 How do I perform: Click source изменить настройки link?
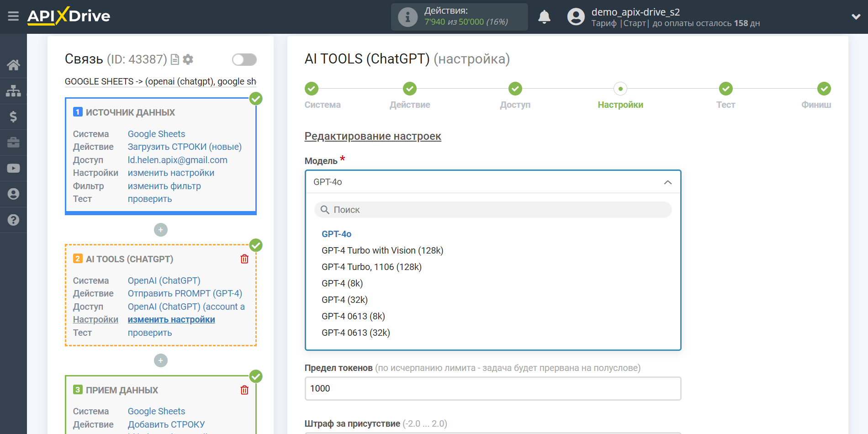tap(171, 173)
